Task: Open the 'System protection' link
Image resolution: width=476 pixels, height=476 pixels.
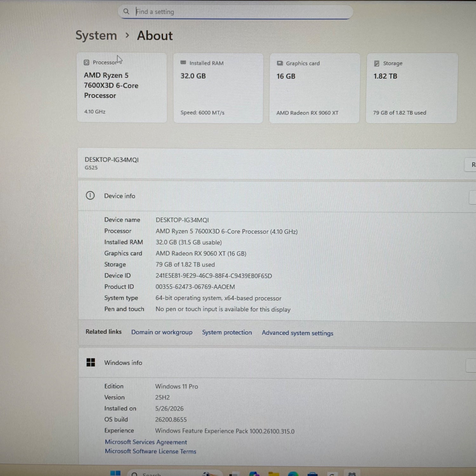Action: click(x=227, y=333)
